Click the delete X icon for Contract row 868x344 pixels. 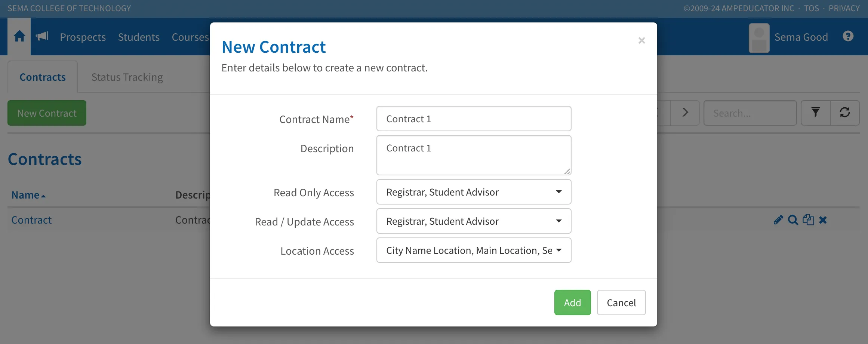[823, 220]
